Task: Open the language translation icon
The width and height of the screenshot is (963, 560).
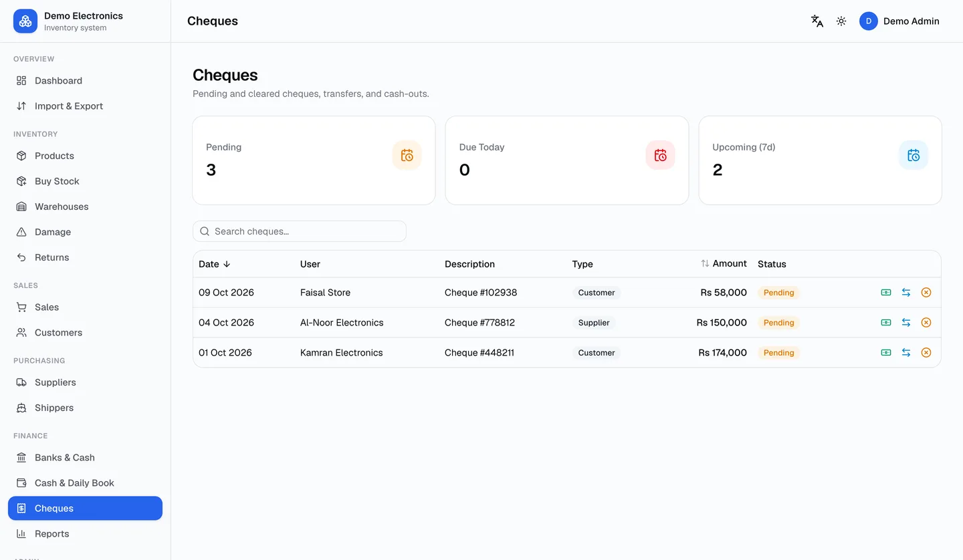Action: 817,21
